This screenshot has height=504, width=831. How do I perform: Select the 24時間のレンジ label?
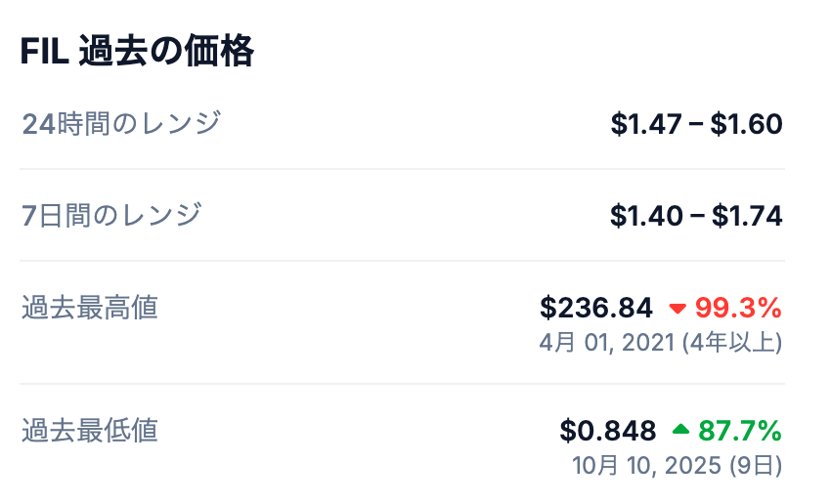tap(121, 124)
